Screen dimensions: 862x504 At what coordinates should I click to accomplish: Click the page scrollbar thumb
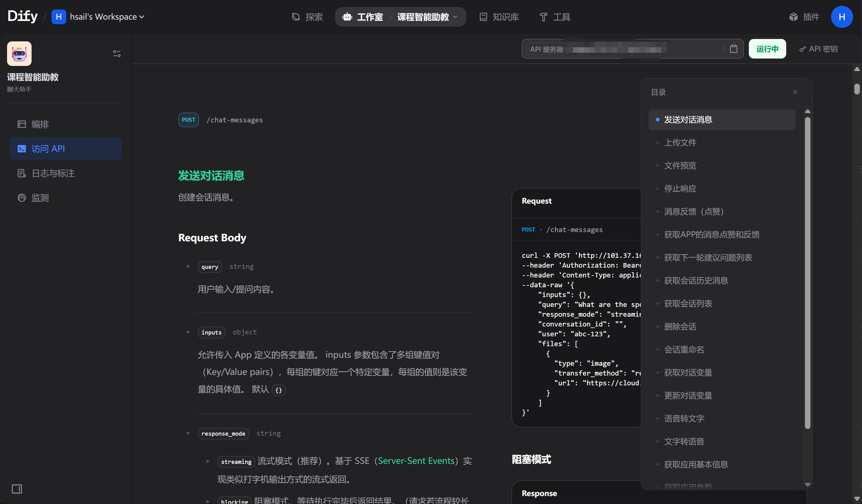pos(856,89)
